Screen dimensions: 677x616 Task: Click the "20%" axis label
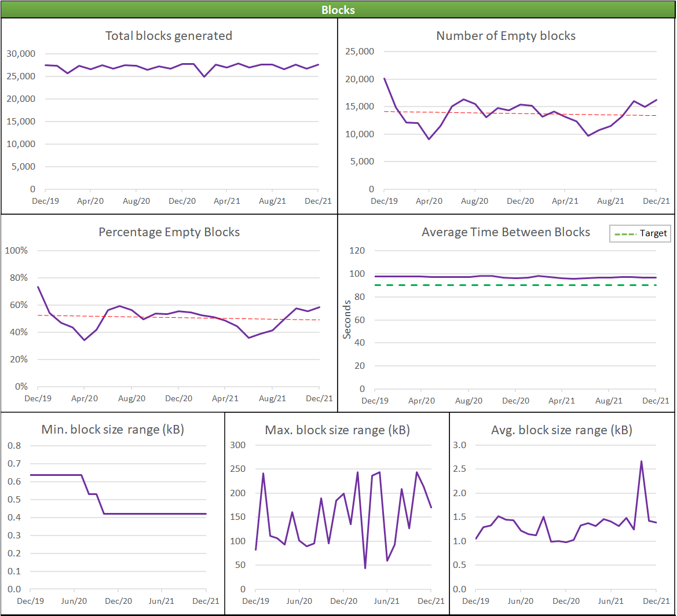coord(19,360)
